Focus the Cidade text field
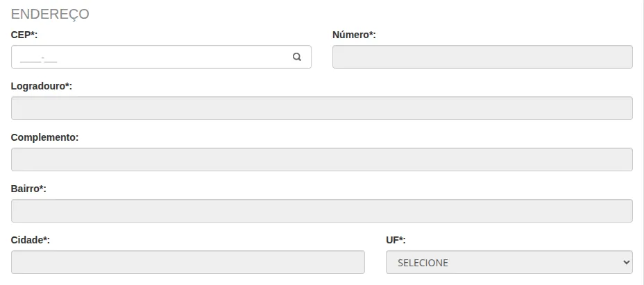The width and height of the screenshot is (644, 285). click(187, 262)
